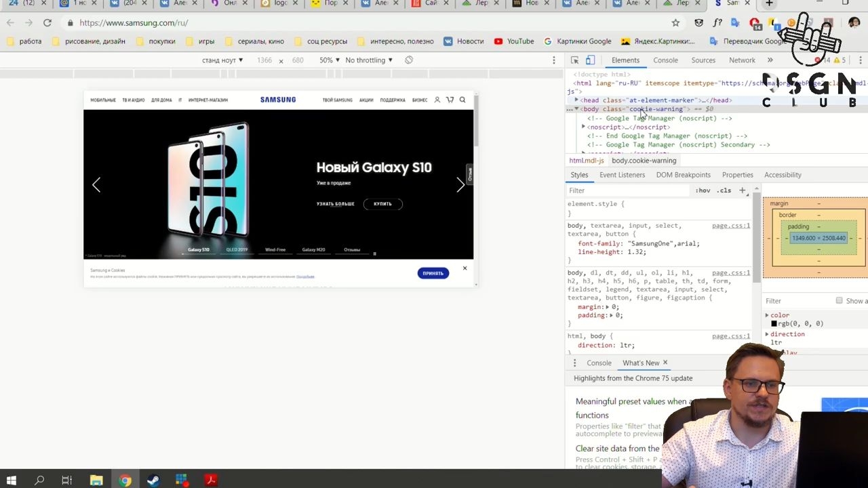The height and width of the screenshot is (488, 868).
Task: Open a new Chrome tab
Action: pos(769,3)
